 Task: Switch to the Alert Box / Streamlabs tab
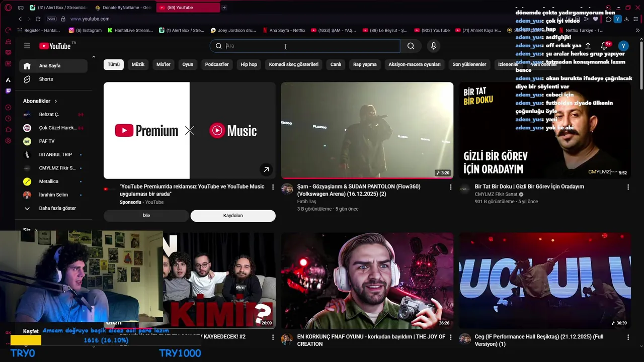pos(58,8)
